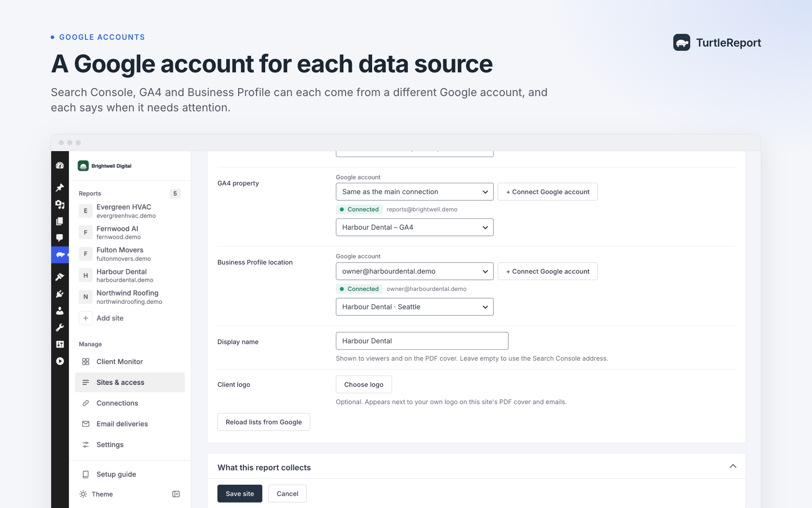Viewport: 812px width, 508px height.
Task: Open the Client Monitor menu item
Action: tap(130, 362)
